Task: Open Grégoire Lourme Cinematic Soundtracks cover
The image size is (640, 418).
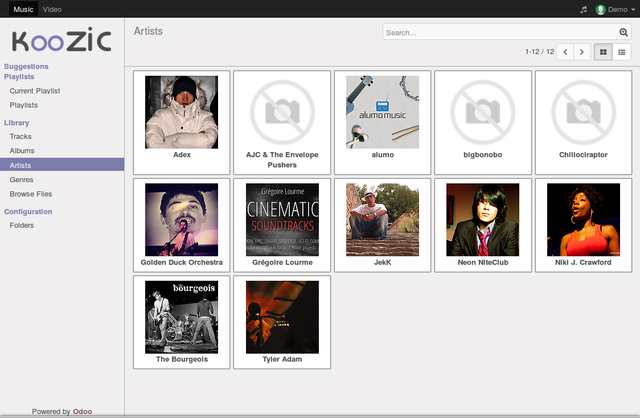Action: click(x=282, y=220)
